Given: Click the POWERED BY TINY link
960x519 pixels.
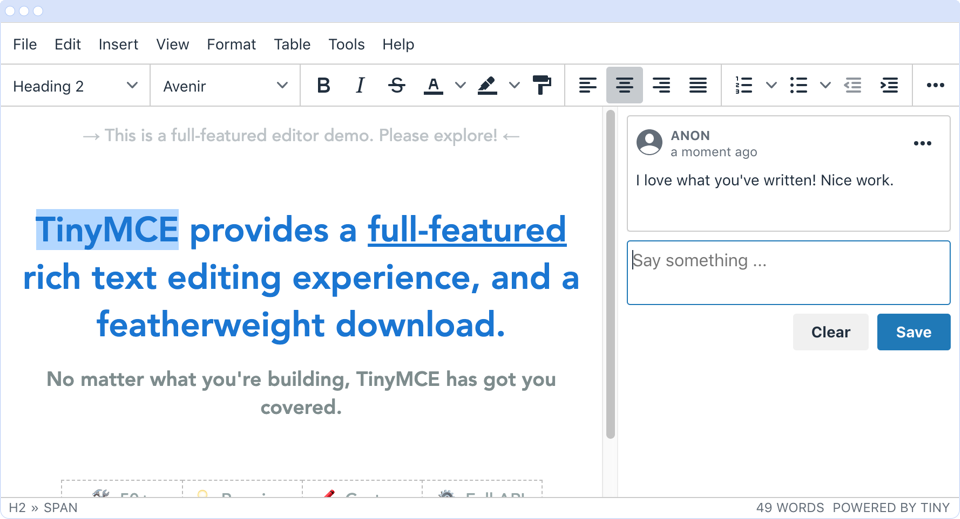Looking at the screenshot, I should (x=891, y=508).
